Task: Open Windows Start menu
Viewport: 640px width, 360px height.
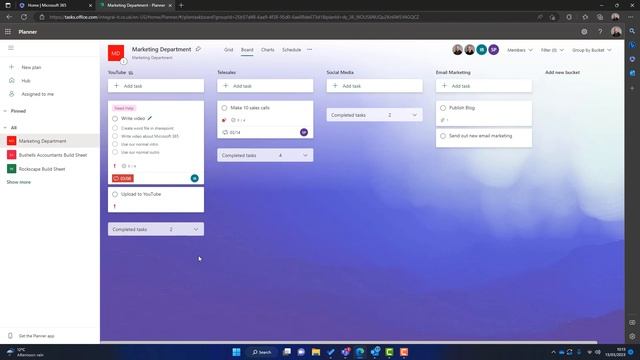Action: [236, 352]
